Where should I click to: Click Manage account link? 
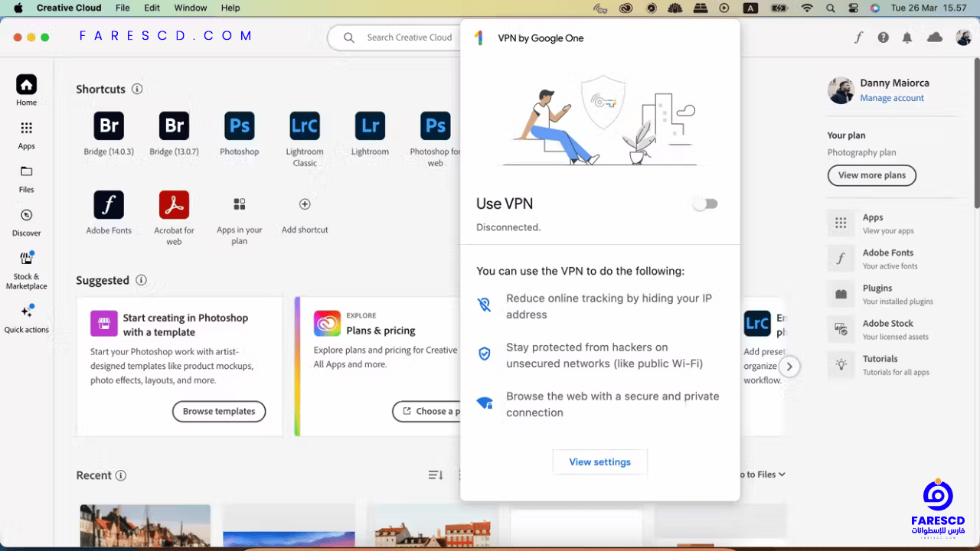(x=892, y=98)
